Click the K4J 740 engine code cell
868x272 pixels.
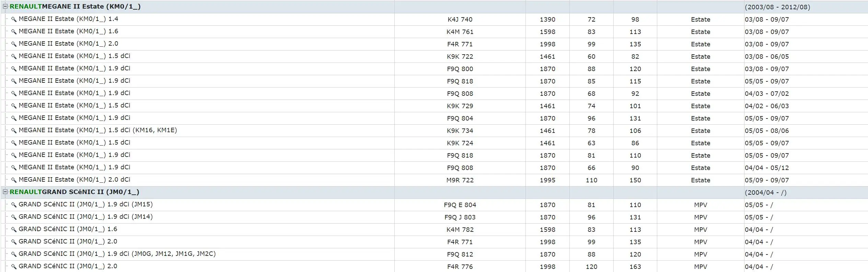click(460, 19)
